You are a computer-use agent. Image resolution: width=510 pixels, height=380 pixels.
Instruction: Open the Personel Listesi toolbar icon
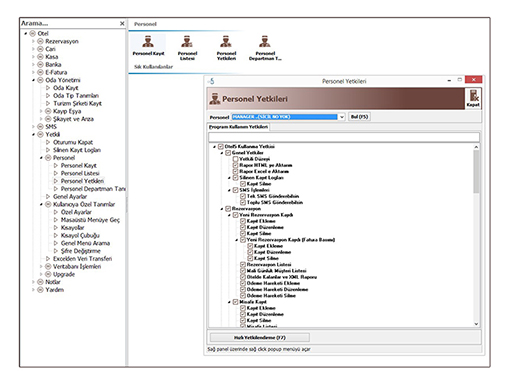tap(187, 48)
